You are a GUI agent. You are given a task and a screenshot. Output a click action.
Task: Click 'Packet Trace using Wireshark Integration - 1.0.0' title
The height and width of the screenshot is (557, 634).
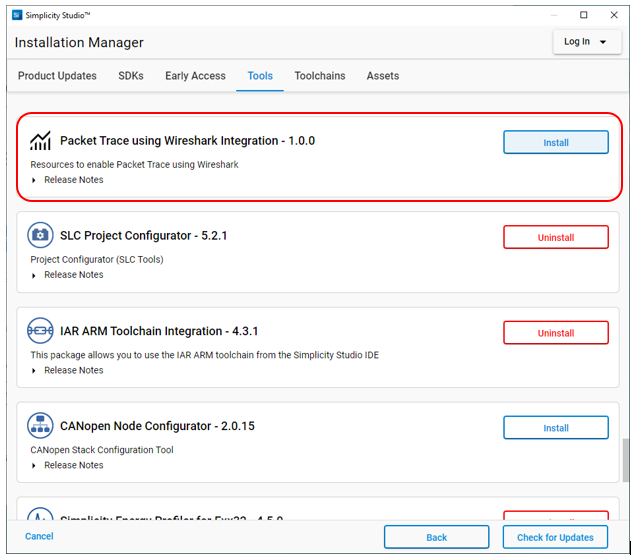tap(188, 141)
